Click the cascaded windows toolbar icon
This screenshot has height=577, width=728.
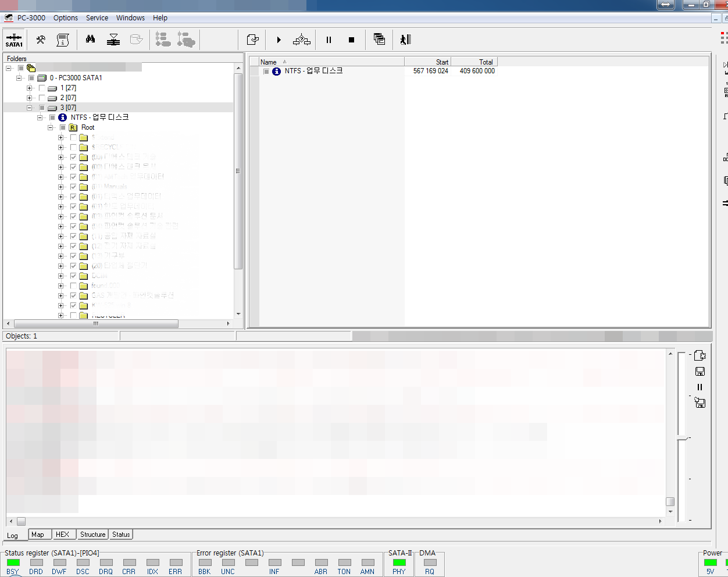point(379,40)
